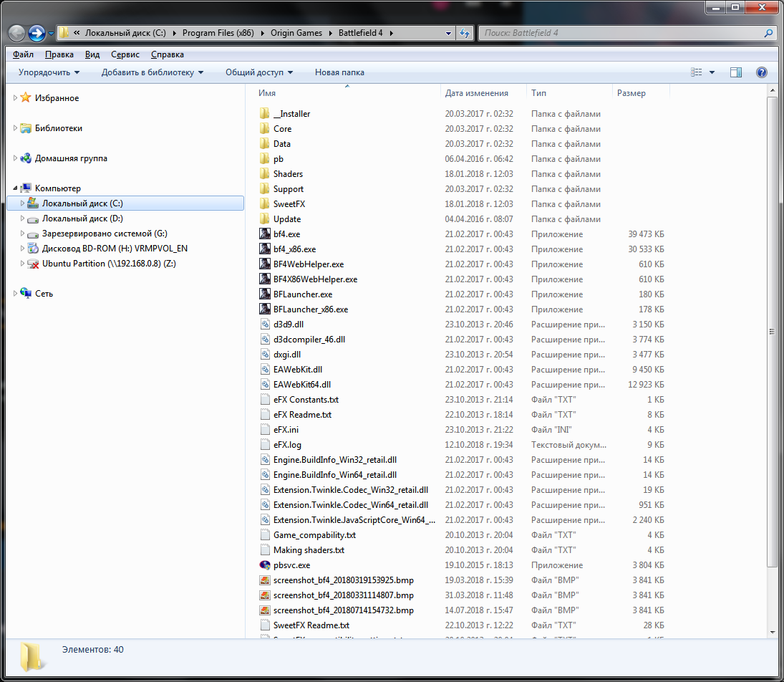Open the view options dropdown arrow
The image size is (784, 682).
pos(712,72)
